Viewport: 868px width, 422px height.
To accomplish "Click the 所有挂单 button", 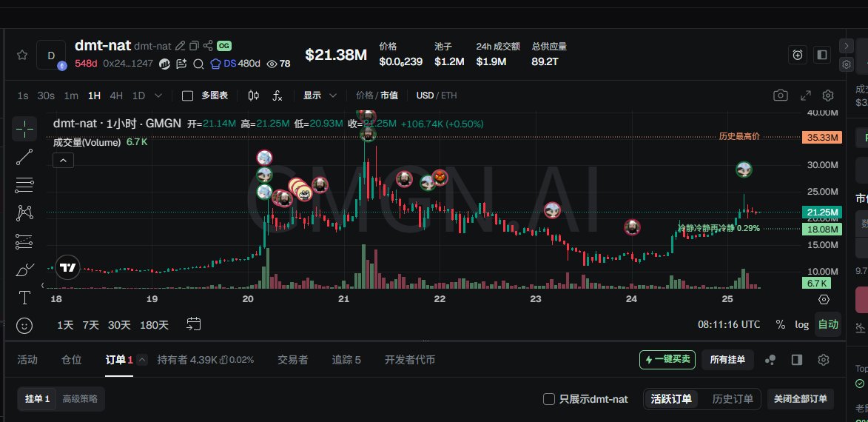I will [727, 359].
